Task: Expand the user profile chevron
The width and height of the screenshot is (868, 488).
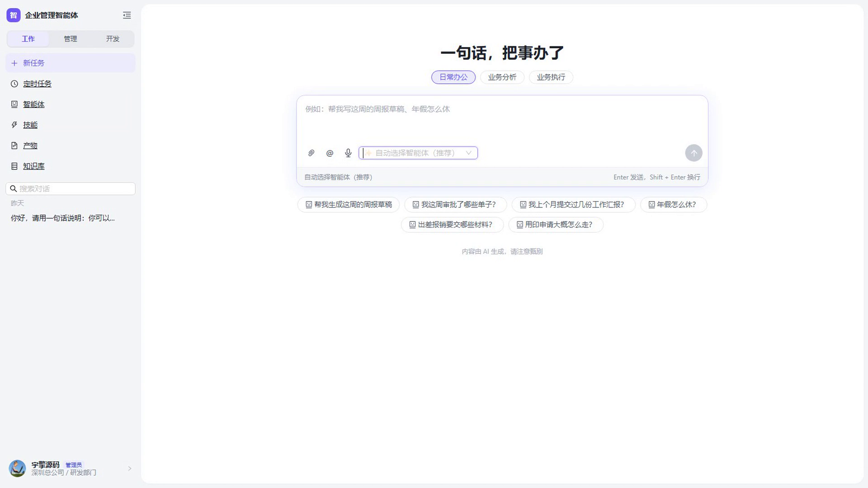Action: point(130,469)
